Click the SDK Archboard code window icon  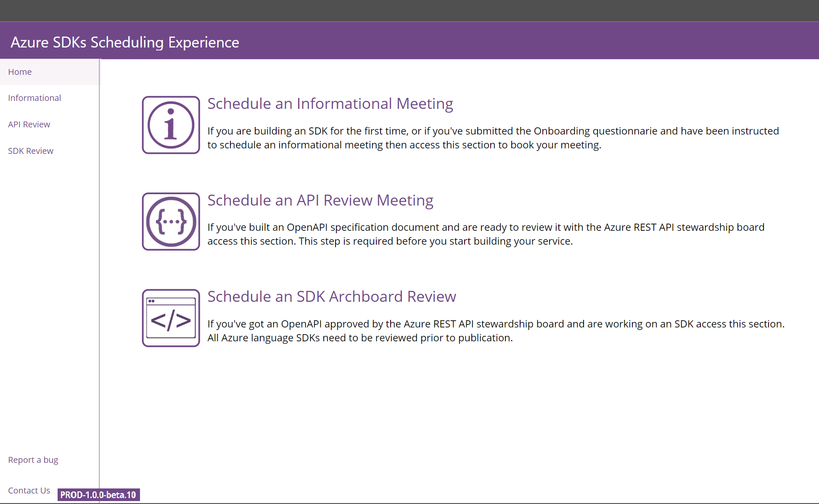point(171,318)
